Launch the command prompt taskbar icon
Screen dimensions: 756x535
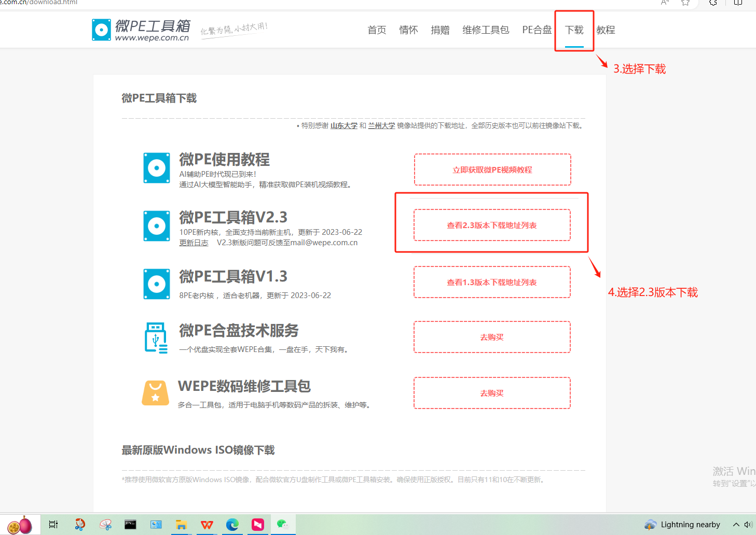[x=130, y=525]
